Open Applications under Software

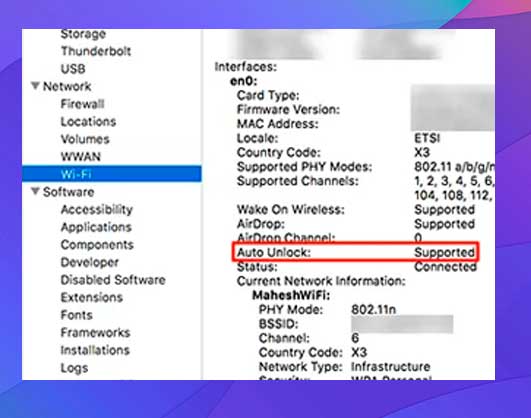click(x=96, y=227)
